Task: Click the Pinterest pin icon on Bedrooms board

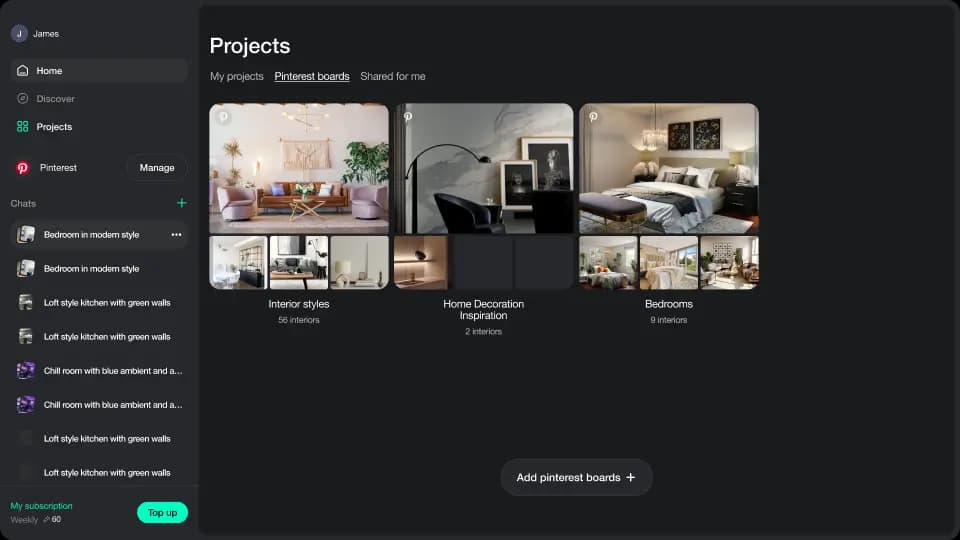Action: [593, 116]
